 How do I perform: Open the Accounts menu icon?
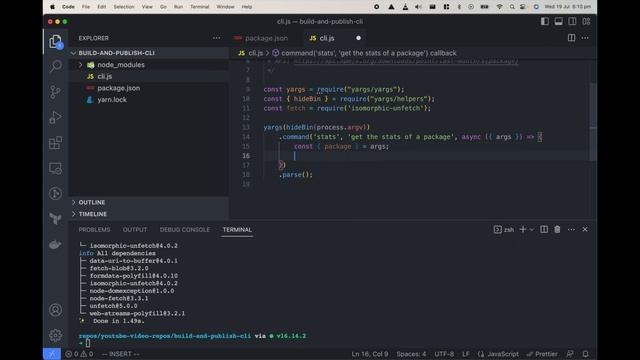pyautogui.click(x=56, y=310)
